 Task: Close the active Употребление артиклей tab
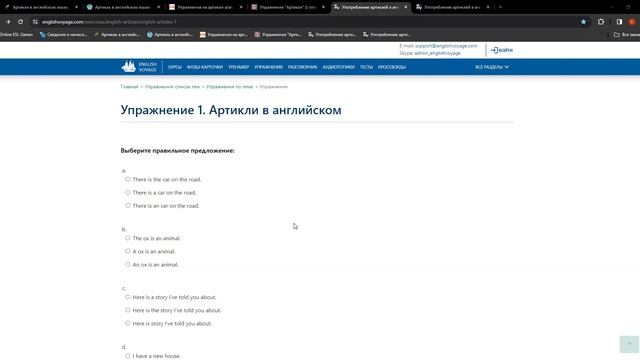(405, 7)
